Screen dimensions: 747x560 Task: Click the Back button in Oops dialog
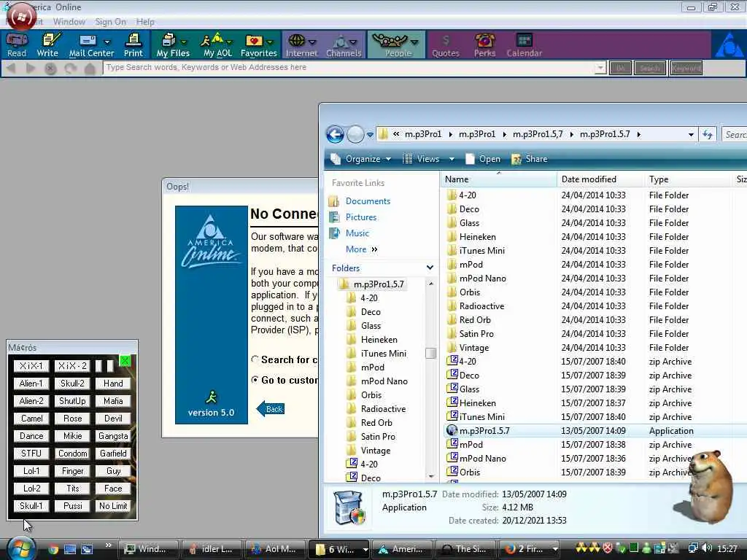271,409
